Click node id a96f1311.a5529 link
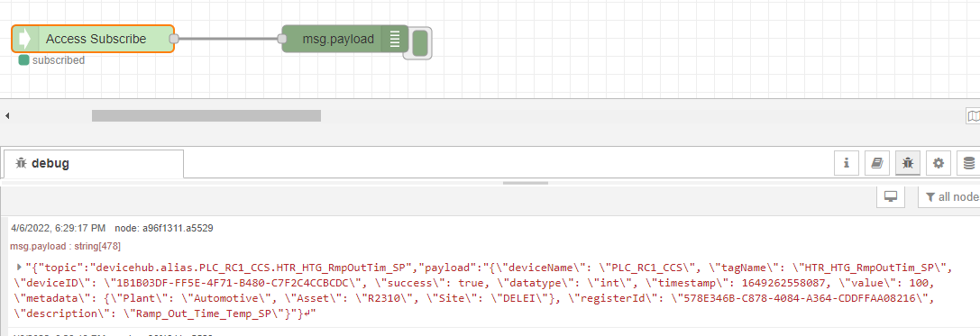This screenshot has width=980, height=336. pyautogui.click(x=164, y=229)
